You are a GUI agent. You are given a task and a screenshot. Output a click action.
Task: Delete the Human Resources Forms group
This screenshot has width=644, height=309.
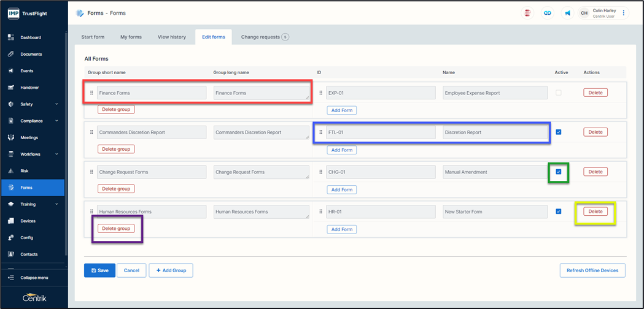tap(116, 228)
